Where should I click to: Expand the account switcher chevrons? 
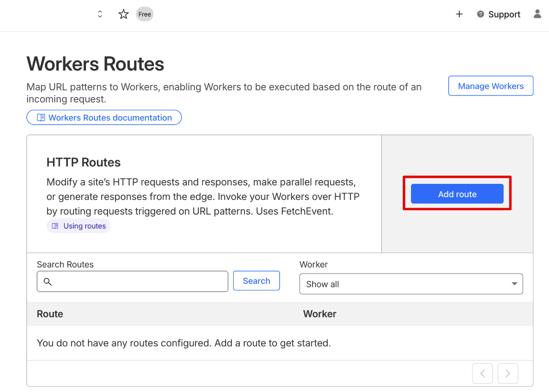[100, 14]
